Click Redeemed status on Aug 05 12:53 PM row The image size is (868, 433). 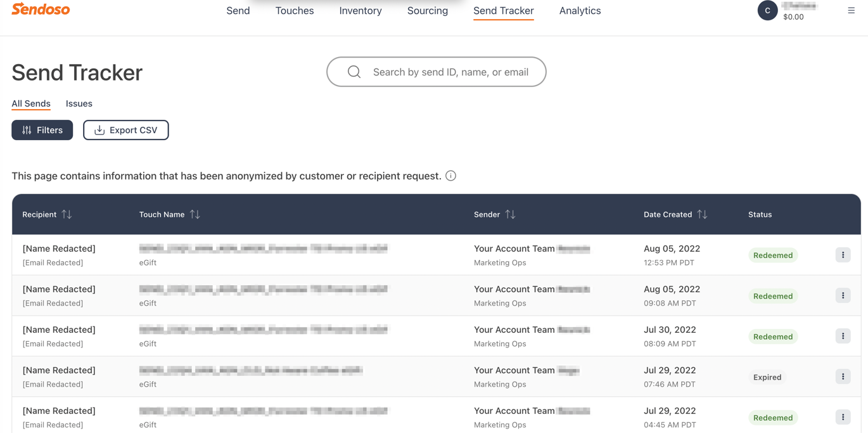773,255
